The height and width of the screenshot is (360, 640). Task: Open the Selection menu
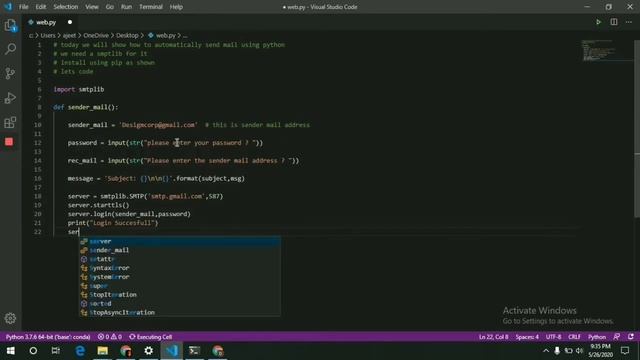click(x=66, y=7)
